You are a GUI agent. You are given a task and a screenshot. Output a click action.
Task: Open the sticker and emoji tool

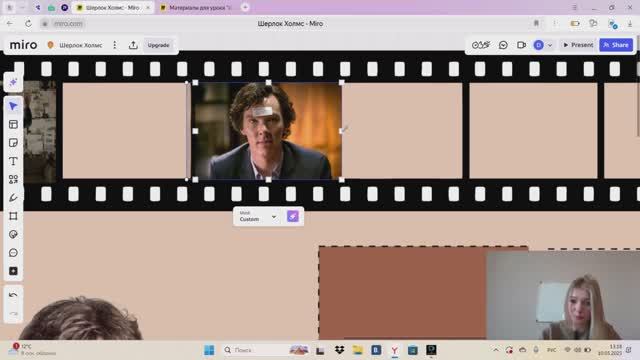(13, 234)
